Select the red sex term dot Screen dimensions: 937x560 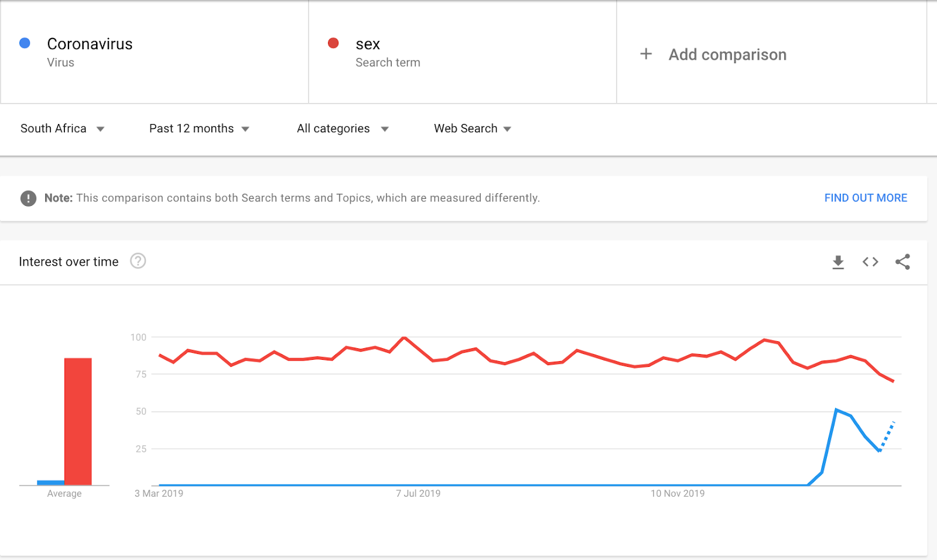pyautogui.click(x=333, y=43)
